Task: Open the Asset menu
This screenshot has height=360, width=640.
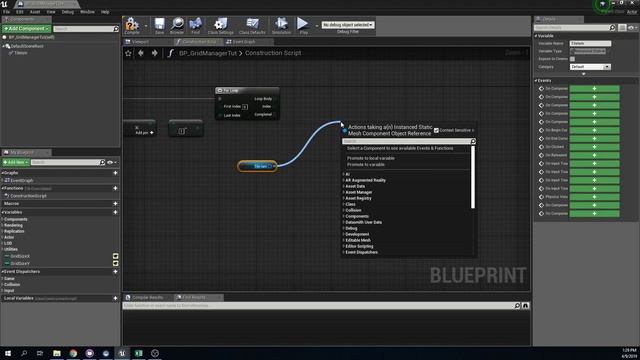Action: 35,12
